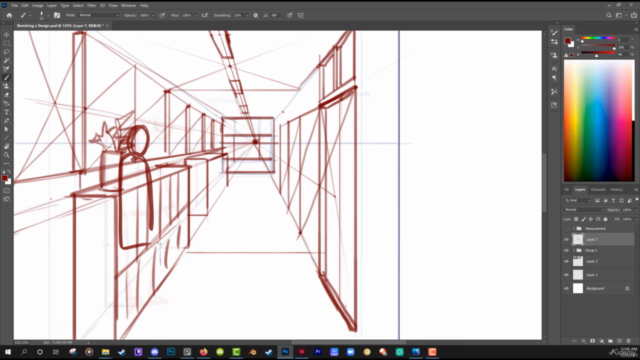This screenshot has height=360, width=640.
Task: Enable airbrush-style build-up icon
Action: coord(204,16)
